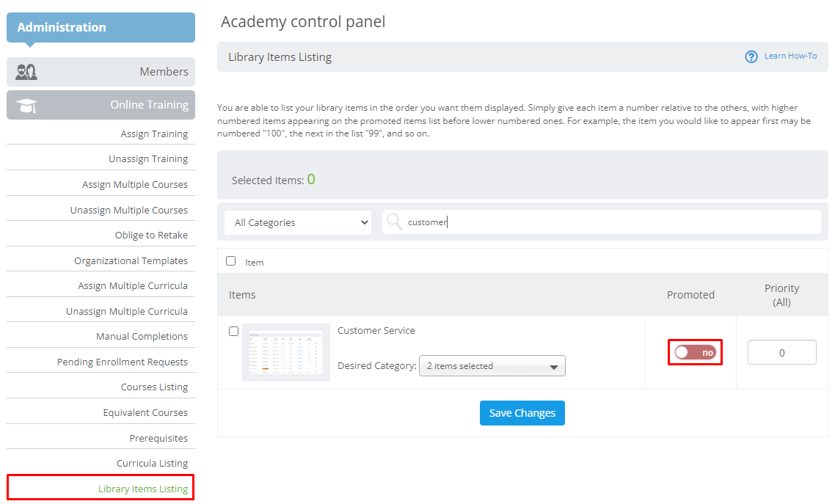Select Oblige to Retake option
The height and width of the screenshot is (504, 835).
pyautogui.click(x=151, y=235)
